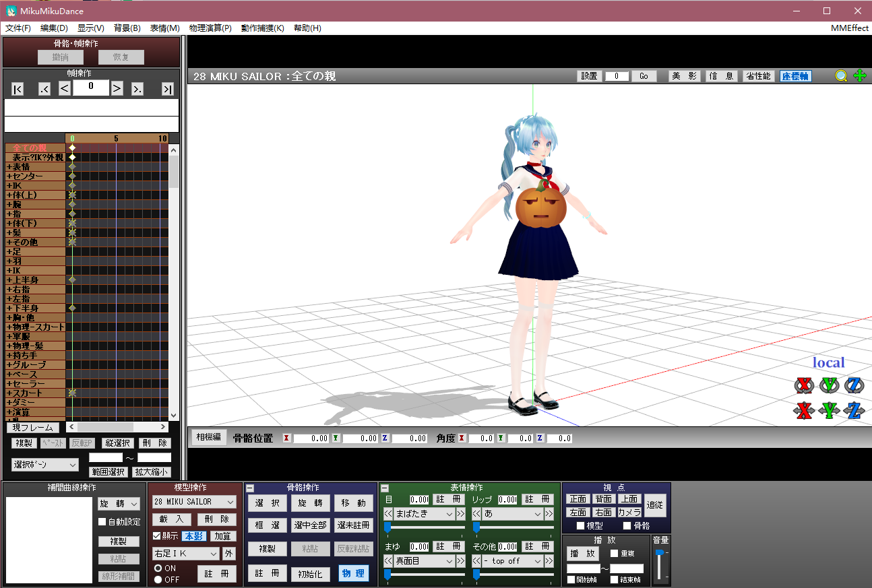Click the 初始化 button in 骨骼操作
Image resolution: width=872 pixels, height=588 pixels.
pos(310,574)
